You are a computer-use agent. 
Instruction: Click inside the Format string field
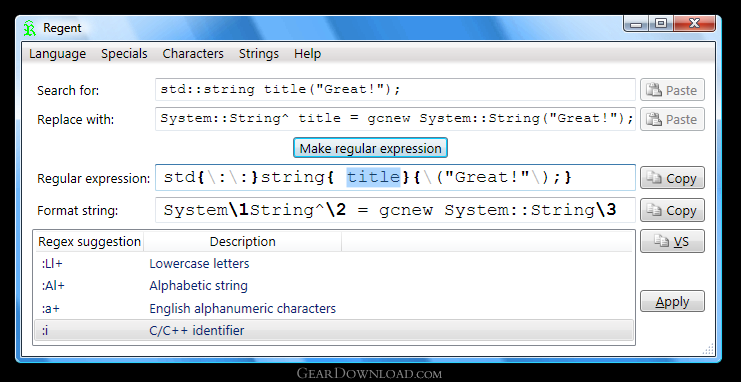pyautogui.click(x=395, y=210)
